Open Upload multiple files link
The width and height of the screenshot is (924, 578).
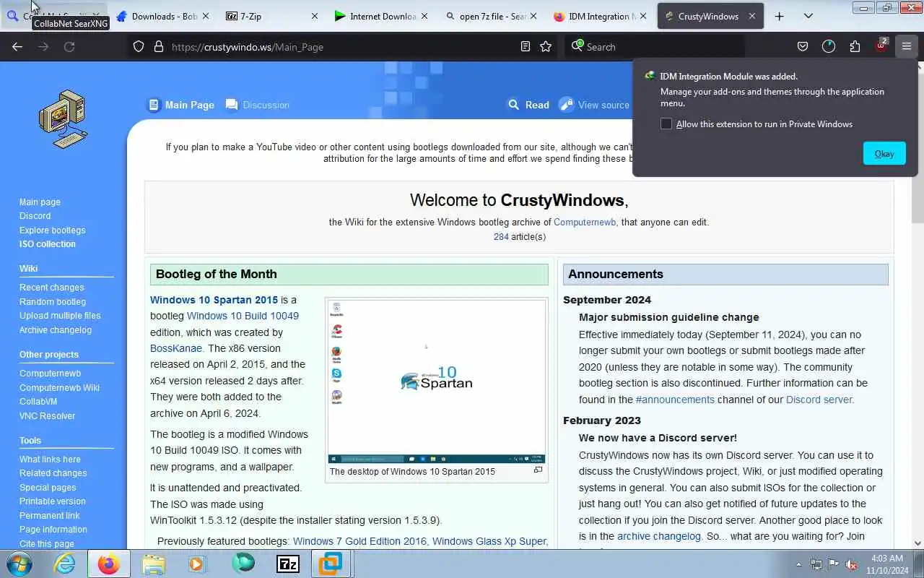(x=60, y=316)
